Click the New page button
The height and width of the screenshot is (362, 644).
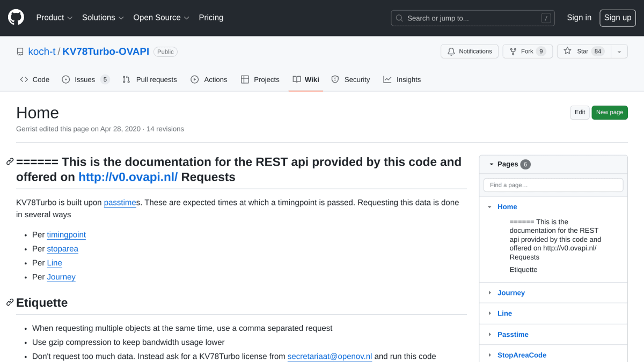610,113
